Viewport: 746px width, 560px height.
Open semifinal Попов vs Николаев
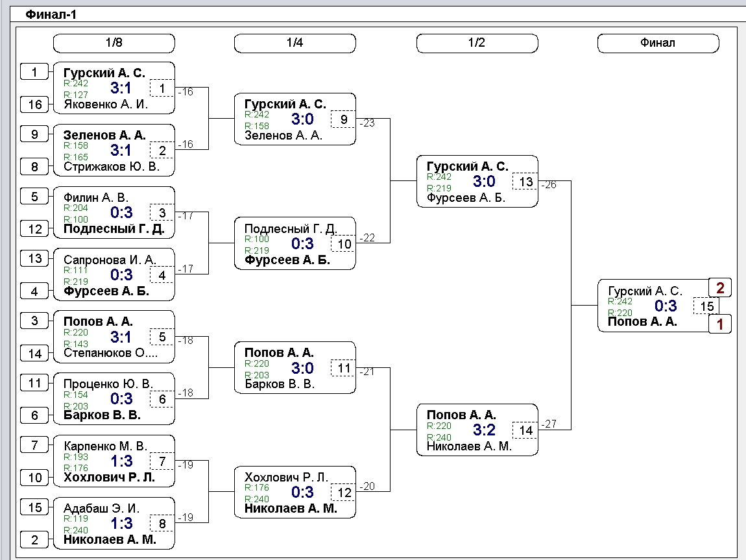click(477, 430)
